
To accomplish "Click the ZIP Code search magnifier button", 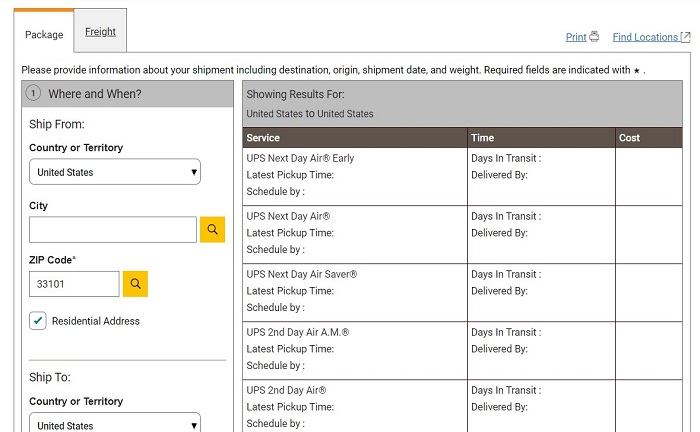I will (135, 284).
